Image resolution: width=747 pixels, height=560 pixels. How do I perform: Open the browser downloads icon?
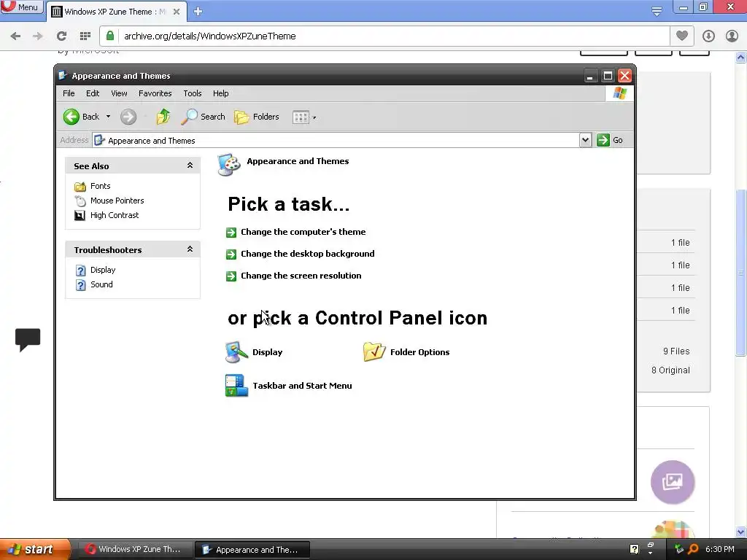pyautogui.click(x=708, y=36)
